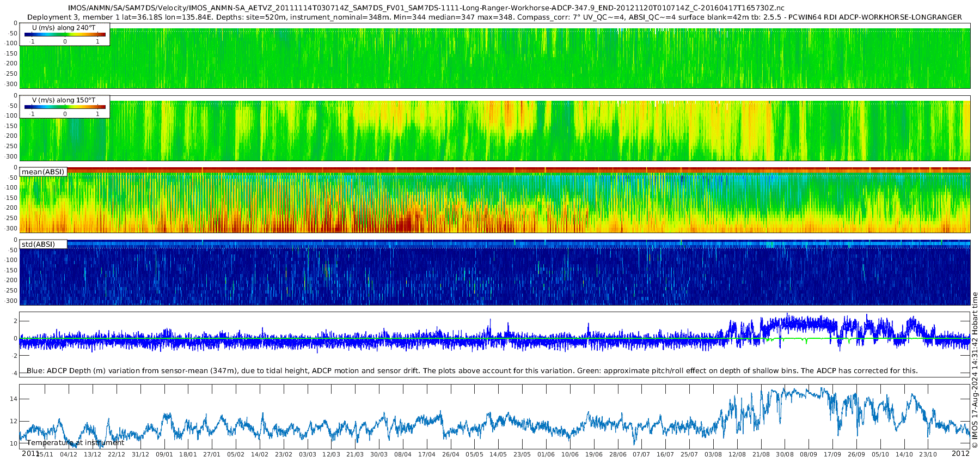Select the 'U (m/s) along 240°T' legend label
980x463 pixels.
click(x=64, y=27)
